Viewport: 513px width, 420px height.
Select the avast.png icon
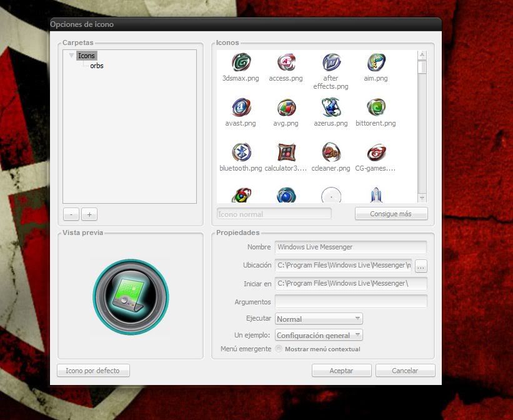pos(241,107)
